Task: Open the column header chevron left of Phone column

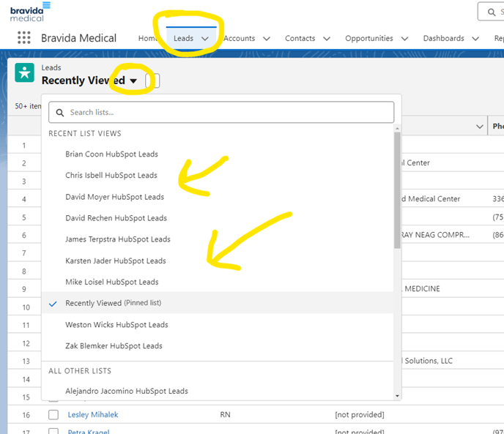Action: (480, 127)
